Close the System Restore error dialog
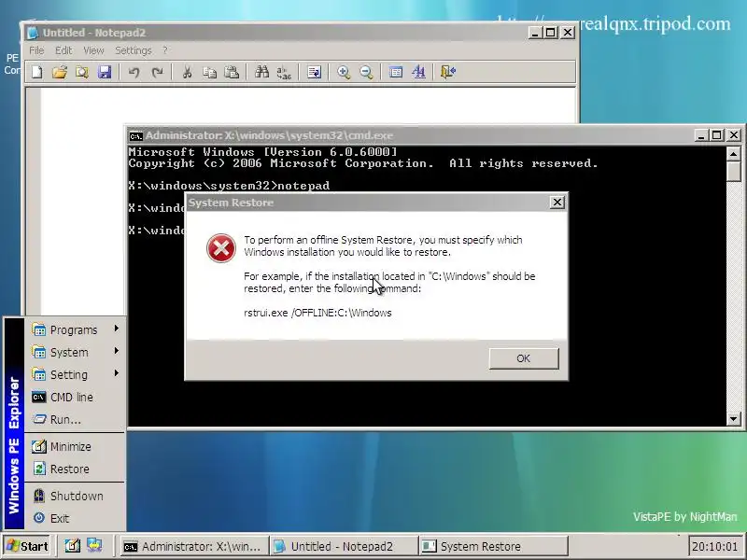747x560 pixels. tap(557, 203)
